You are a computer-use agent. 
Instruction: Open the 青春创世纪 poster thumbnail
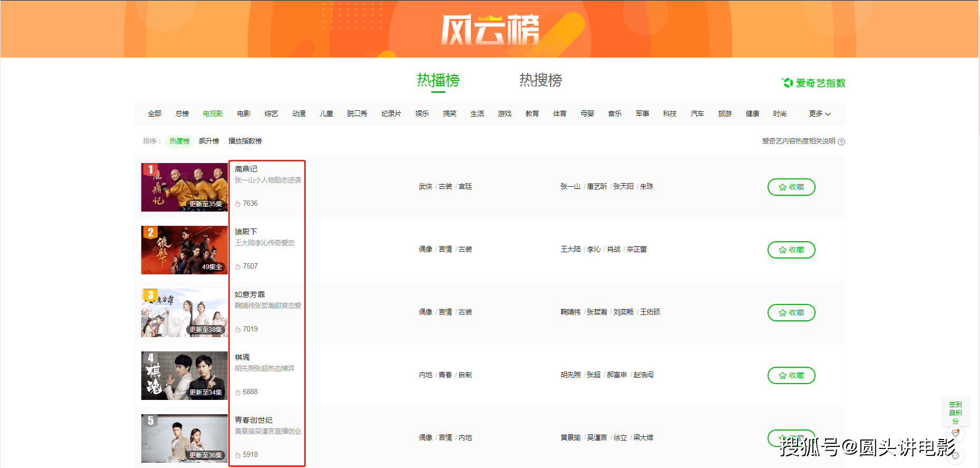point(185,438)
